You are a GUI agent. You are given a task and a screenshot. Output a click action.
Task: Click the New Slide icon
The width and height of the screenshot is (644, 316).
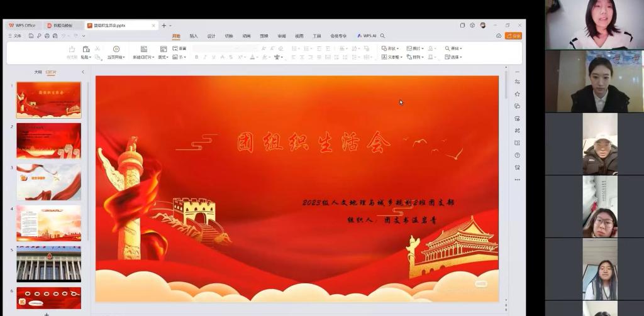[144, 50]
